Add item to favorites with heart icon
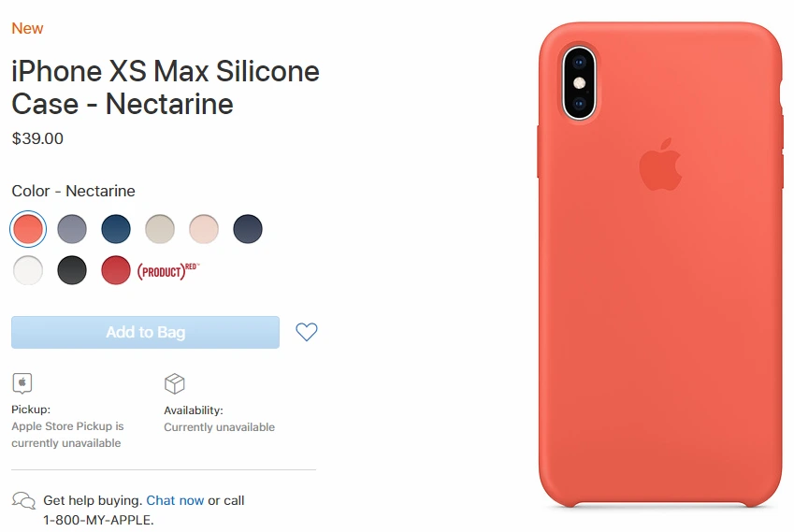This screenshot has height=532, width=794. [307, 332]
